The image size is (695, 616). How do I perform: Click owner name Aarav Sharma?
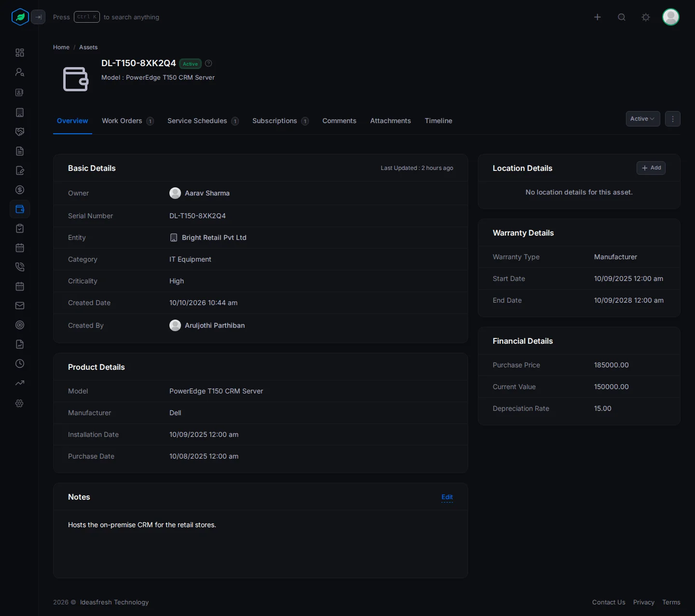coord(207,193)
